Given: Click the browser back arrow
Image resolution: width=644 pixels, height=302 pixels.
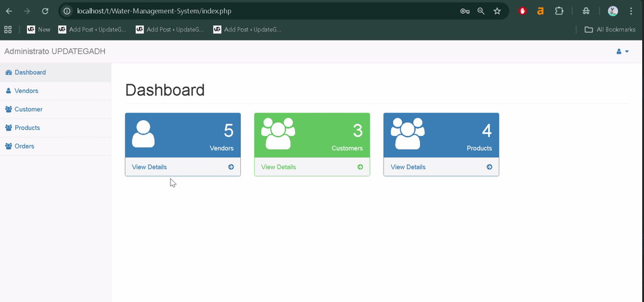Looking at the screenshot, I should click(9, 11).
